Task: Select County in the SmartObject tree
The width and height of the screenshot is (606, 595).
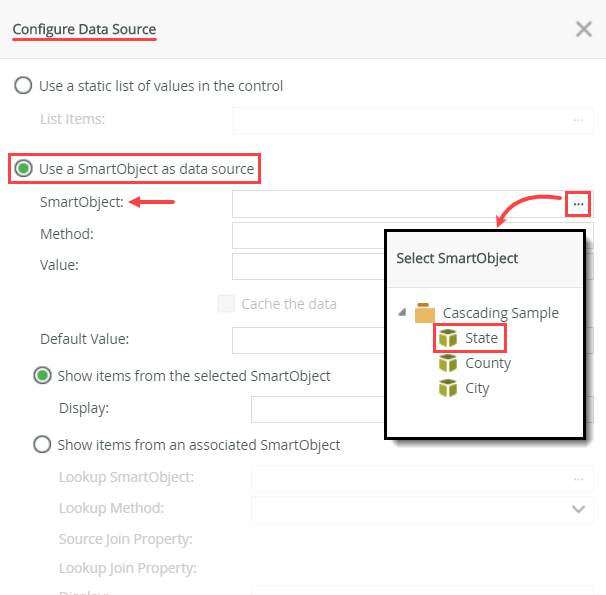Action: coord(488,364)
